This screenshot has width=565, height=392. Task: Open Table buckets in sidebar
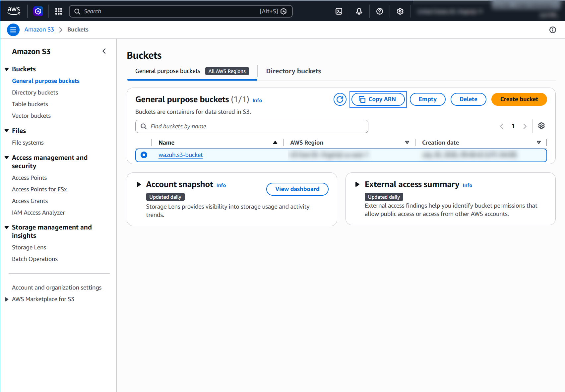pos(30,104)
